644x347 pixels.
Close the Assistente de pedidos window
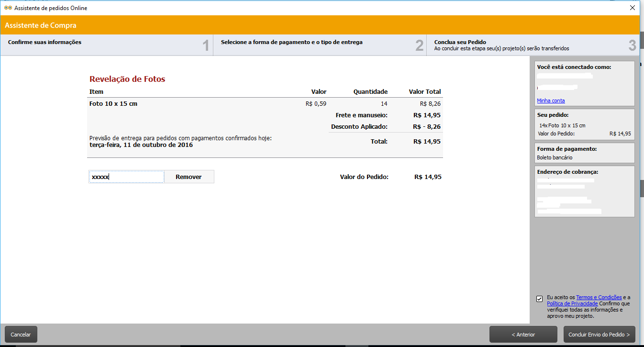633,8
